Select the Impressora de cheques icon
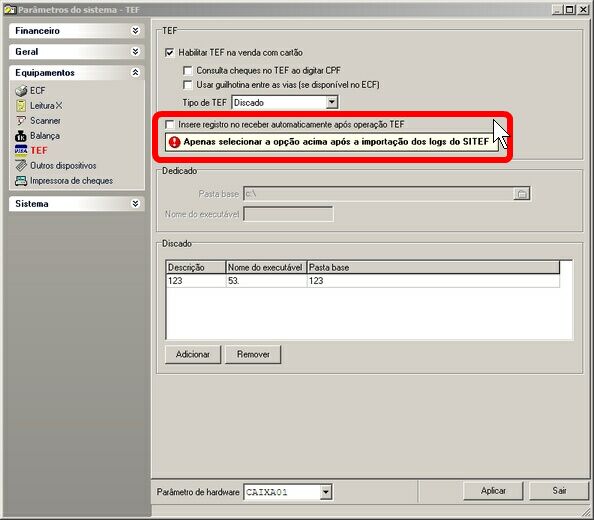 [21, 181]
